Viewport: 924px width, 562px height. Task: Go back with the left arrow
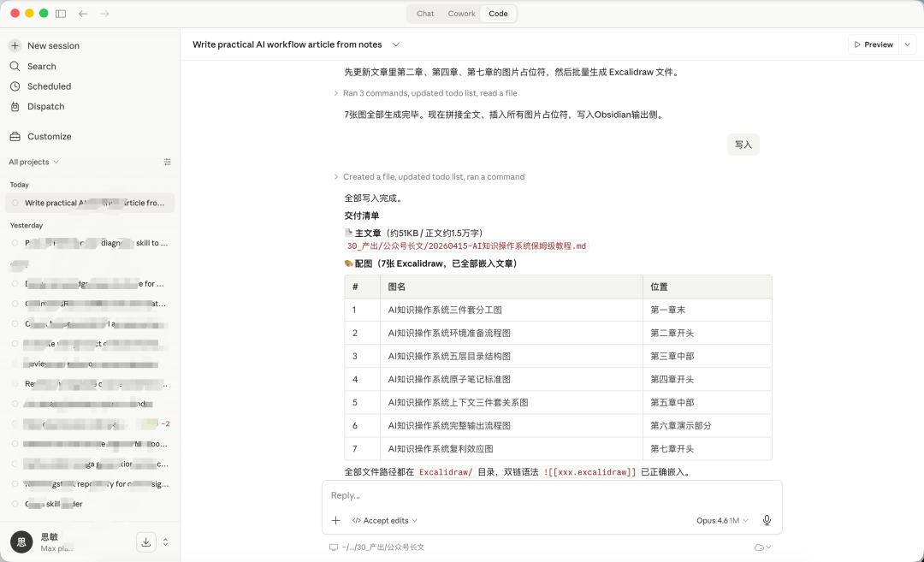pos(83,14)
